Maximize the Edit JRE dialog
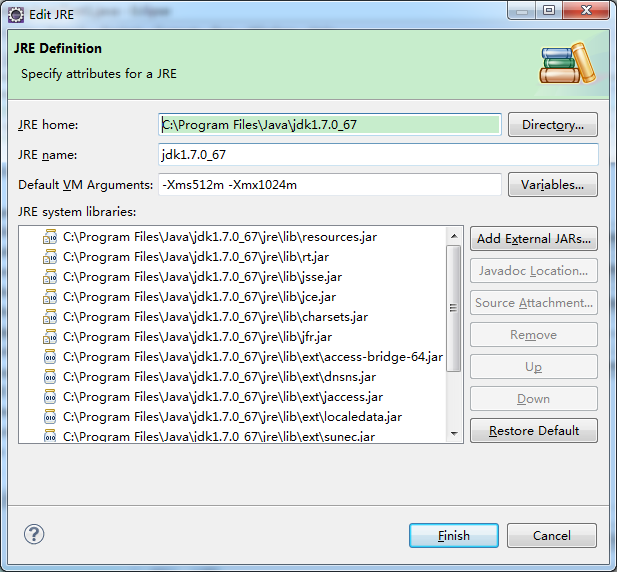 click(x=549, y=11)
